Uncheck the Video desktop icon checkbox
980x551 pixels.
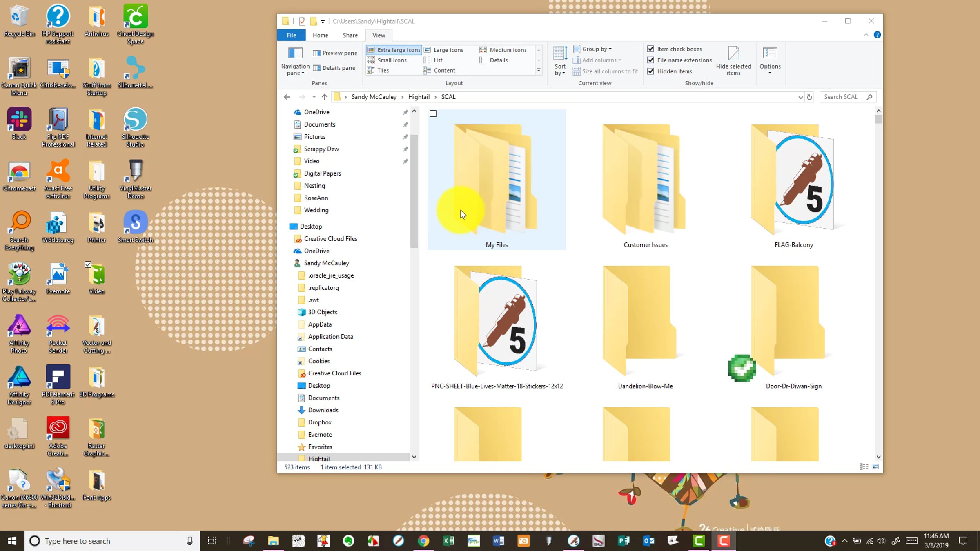[88, 264]
